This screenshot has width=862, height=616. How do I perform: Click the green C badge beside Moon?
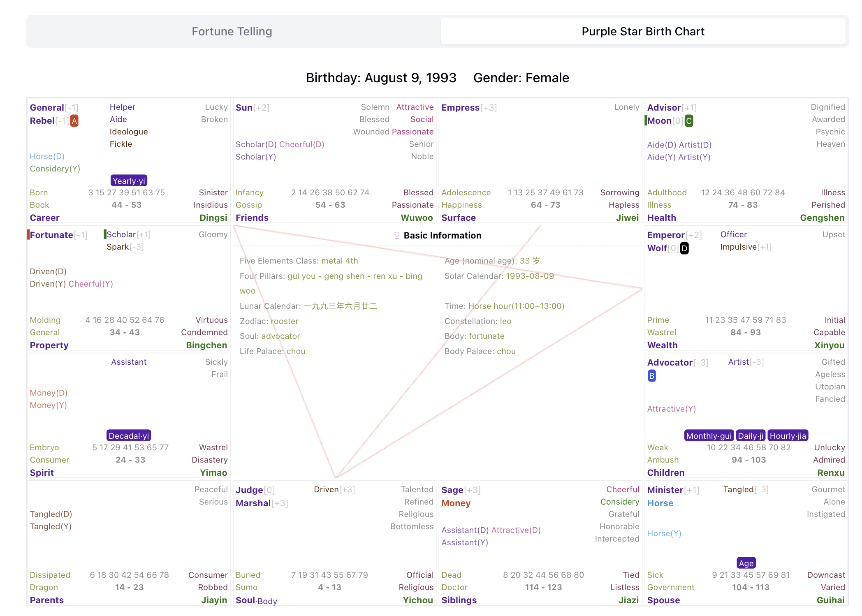click(689, 121)
